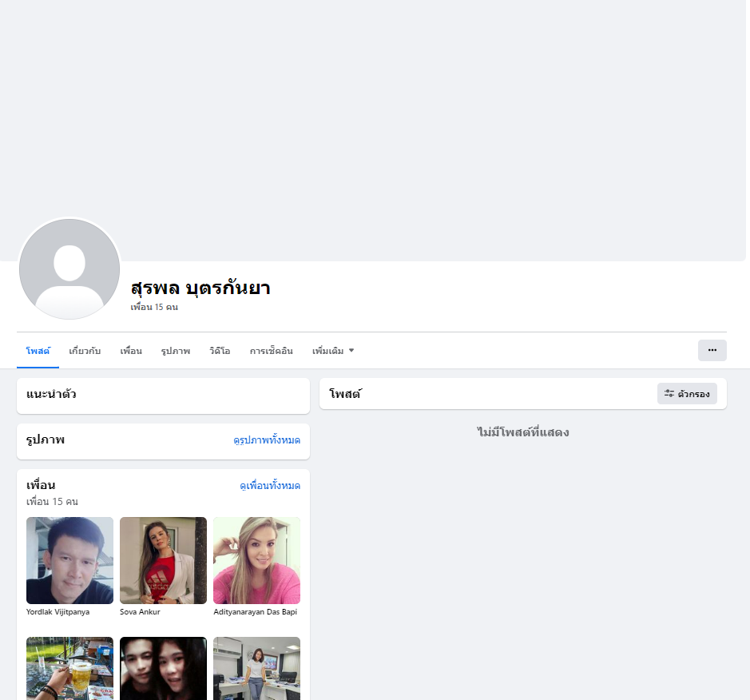Click the profile name สุรพล บุตรกันยา

(x=200, y=288)
